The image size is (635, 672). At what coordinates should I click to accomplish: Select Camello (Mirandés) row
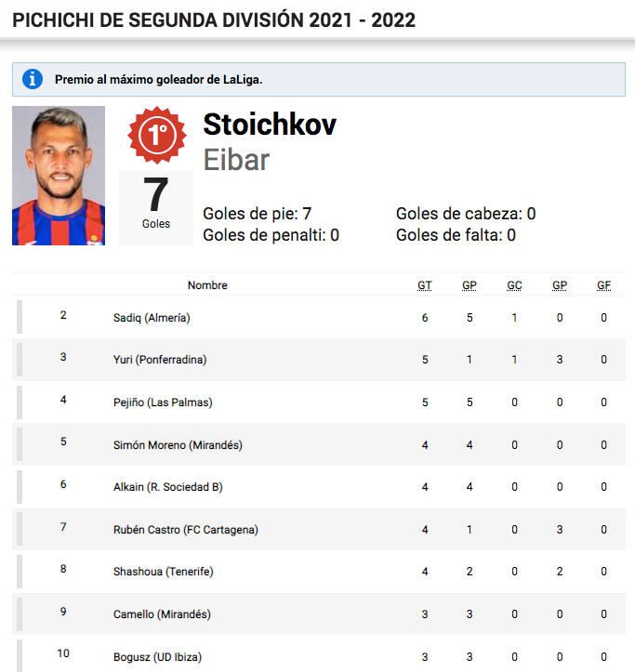pos(319,614)
